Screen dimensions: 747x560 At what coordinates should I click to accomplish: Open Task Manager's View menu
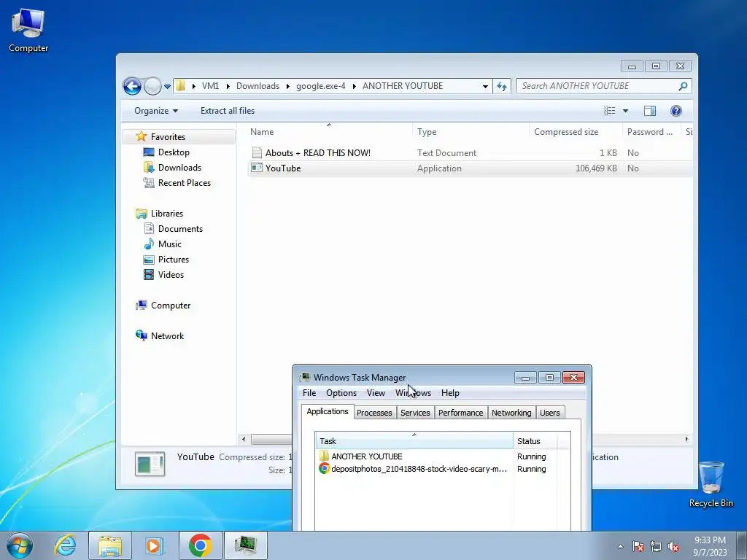pos(376,393)
